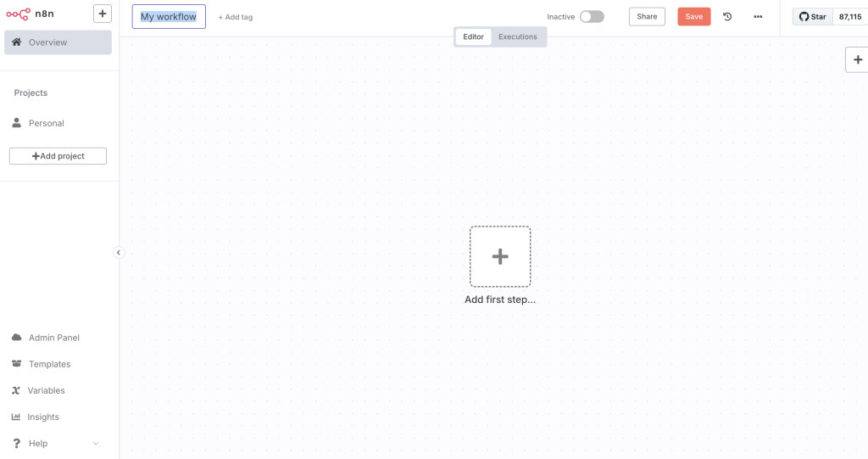Open workflow history clock icon
The width and height of the screenshot is (868, 459).
pos(727,17)
